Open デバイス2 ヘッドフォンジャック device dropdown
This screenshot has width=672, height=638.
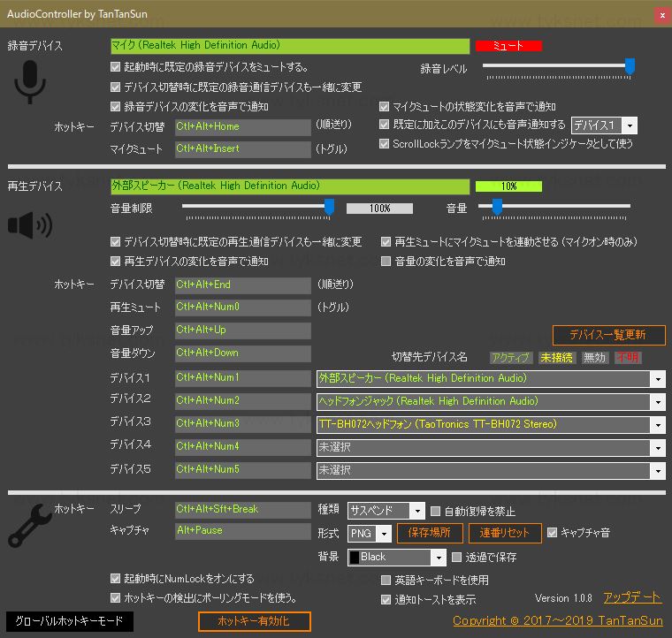tap(491, 402)
